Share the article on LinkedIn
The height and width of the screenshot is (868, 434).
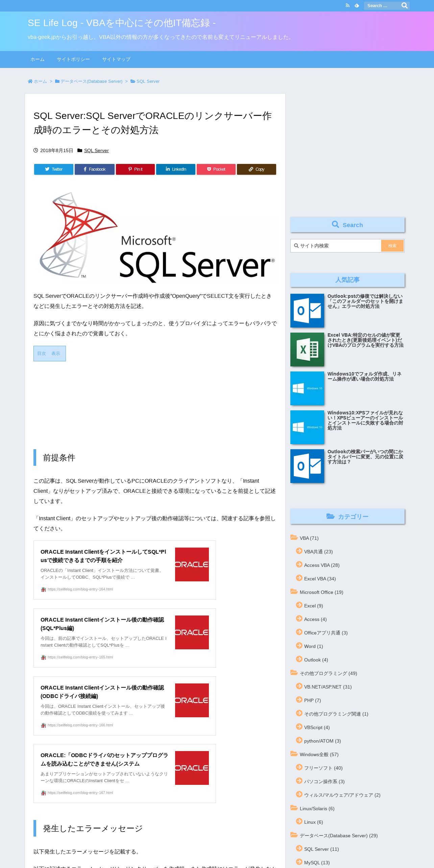pyautogui.click(x=176, y=169)
